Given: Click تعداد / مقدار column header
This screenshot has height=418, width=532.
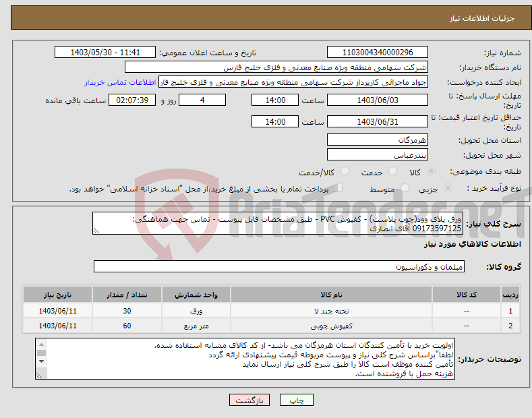Looking at the screenshot, I should [127, 295].
